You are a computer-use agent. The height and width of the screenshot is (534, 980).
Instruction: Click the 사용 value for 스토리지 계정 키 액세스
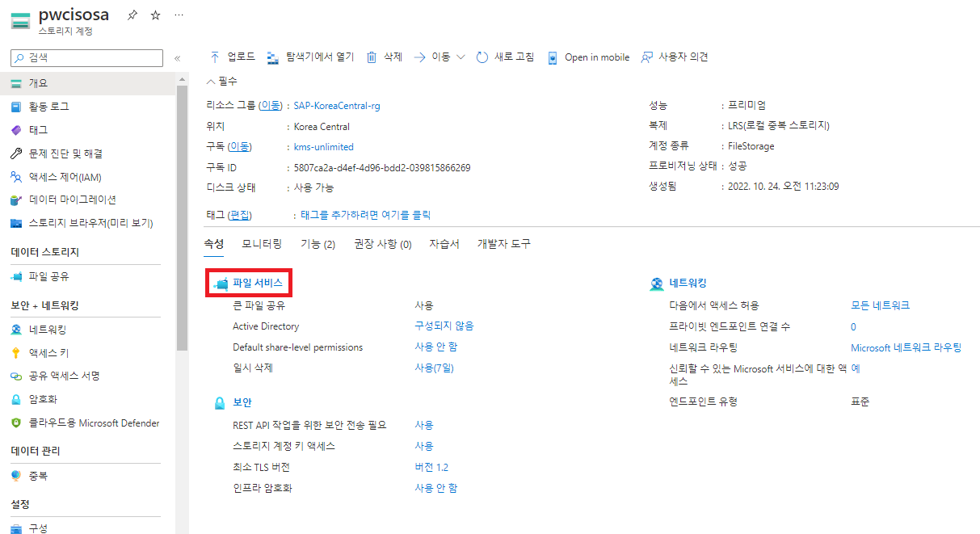point(424,446)
